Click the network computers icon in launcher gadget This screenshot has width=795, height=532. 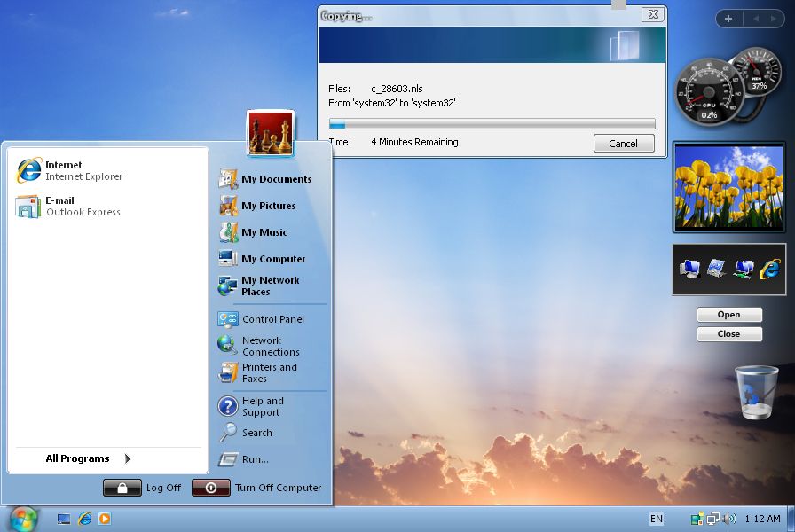point(744,269)
